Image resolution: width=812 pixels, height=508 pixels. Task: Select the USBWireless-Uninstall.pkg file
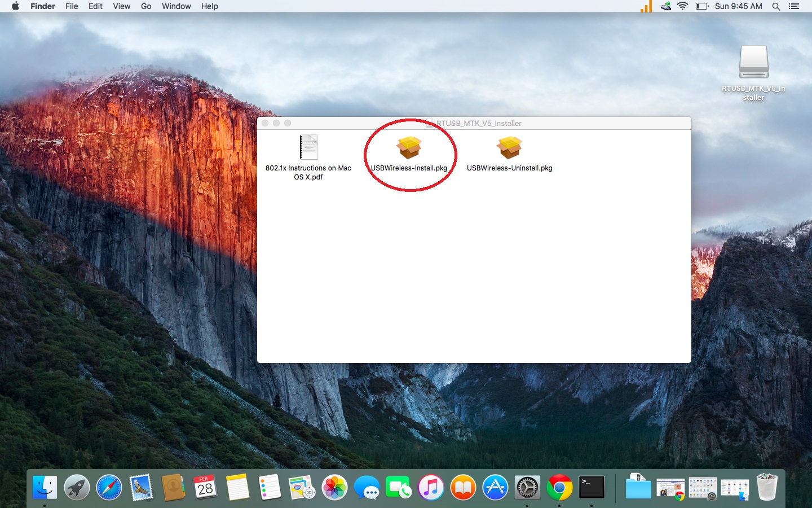(509, 149)
